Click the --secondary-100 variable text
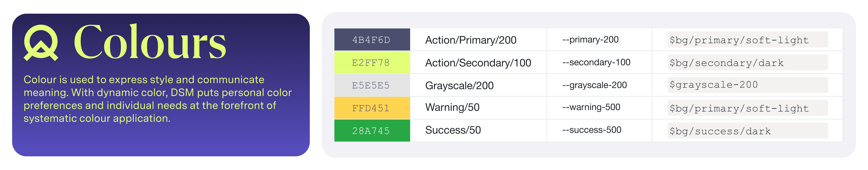This screenshot has height=170, width=868. point(596,62)
